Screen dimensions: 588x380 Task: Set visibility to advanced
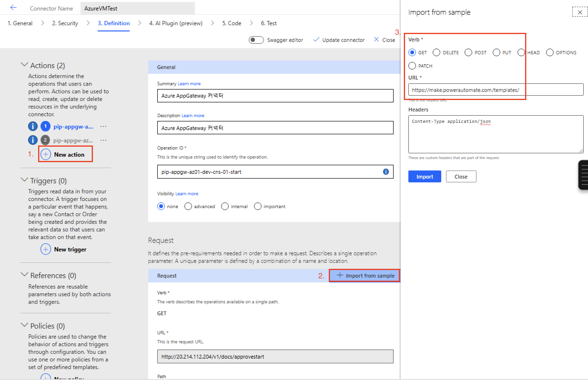(x=188, y=206)
